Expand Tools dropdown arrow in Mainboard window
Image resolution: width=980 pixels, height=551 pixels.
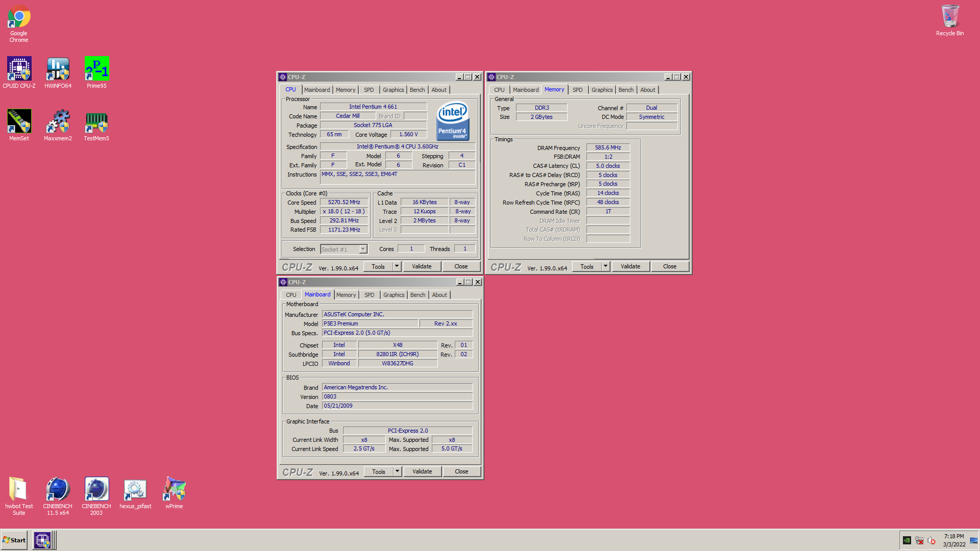pos(397,471)
